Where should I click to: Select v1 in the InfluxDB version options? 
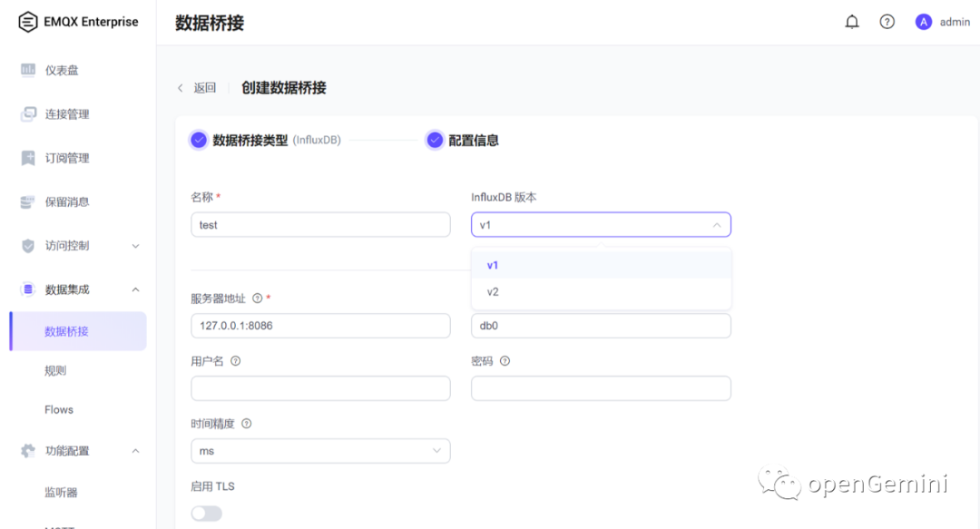(x=493, y=265)
